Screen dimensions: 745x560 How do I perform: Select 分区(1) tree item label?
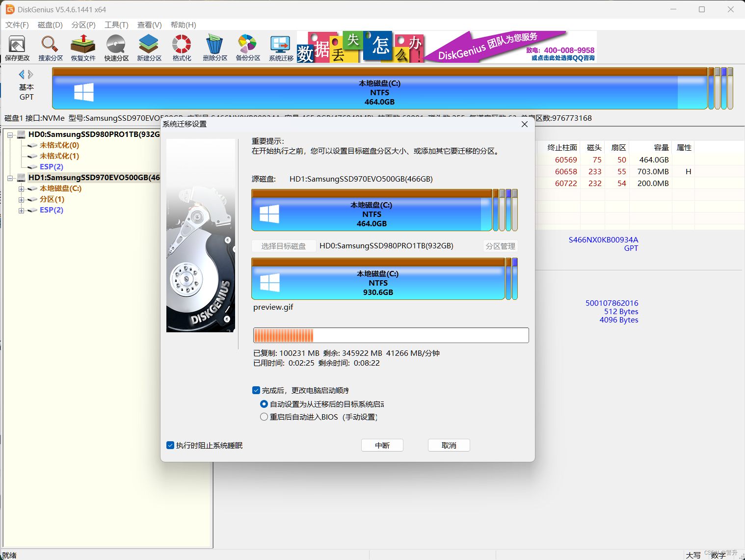52,199
